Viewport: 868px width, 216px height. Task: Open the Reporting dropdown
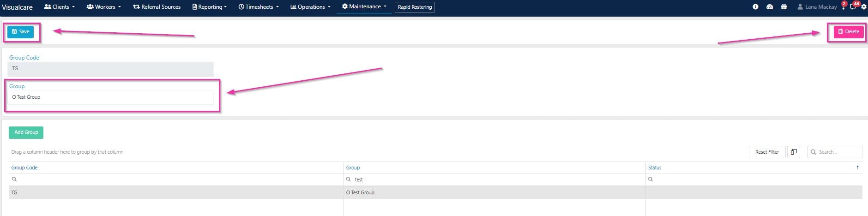pyautogui.click(x=210, y=7)
